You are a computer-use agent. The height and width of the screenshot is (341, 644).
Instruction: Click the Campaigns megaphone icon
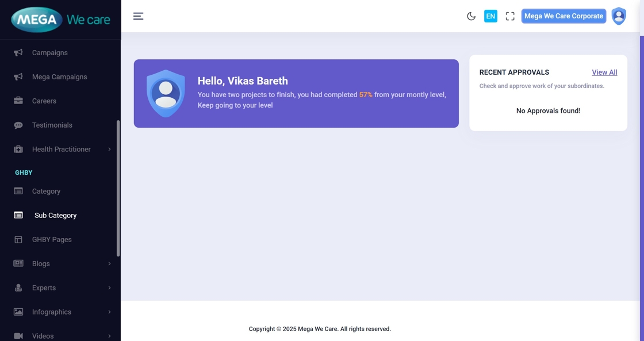coord(18,53)
